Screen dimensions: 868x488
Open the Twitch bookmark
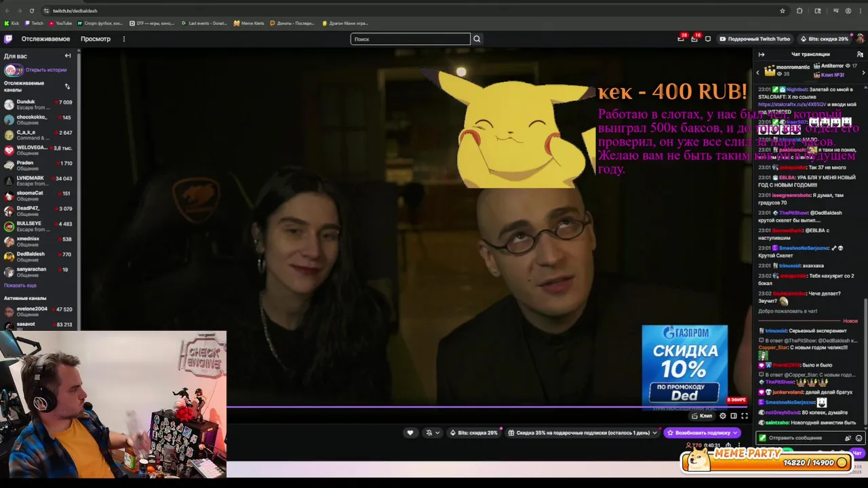34,23
